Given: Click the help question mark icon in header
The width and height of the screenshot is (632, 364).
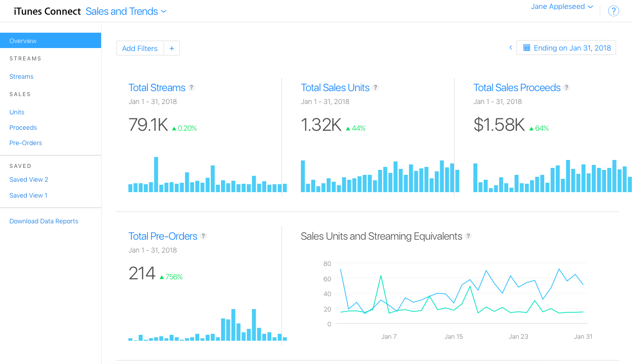Looking at the screenshot, I should [x=613, y=11].
